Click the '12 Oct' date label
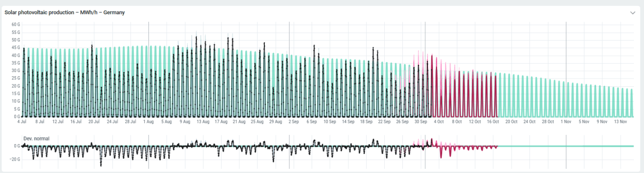The image size is (644, 173). (x=474, y=122)
